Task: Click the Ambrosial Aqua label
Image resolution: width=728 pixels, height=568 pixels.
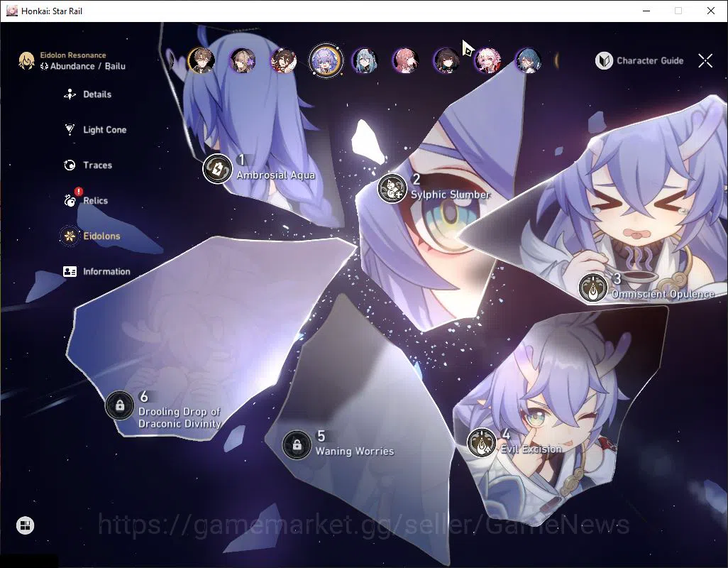Action: coord(276,175)
